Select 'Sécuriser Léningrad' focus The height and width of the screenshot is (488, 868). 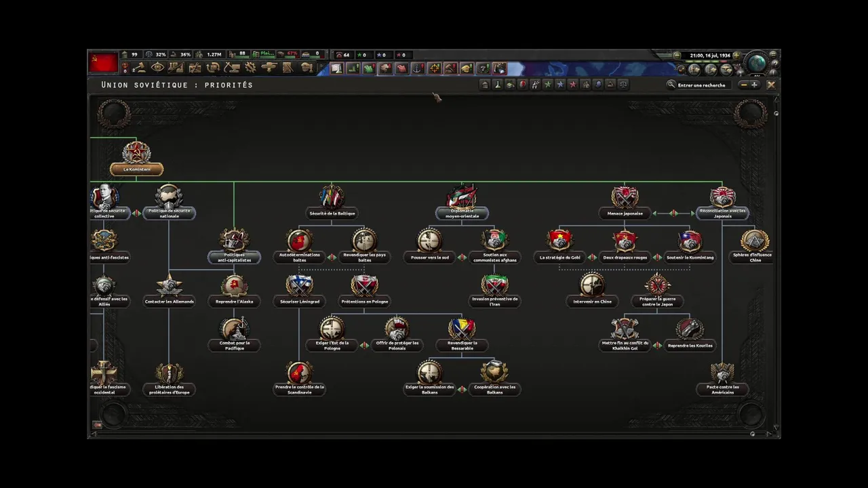click(x=299, y=289)
